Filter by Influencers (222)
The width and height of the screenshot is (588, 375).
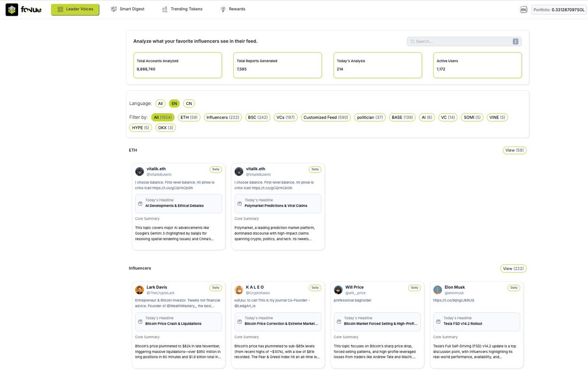(x=223, y=118)
